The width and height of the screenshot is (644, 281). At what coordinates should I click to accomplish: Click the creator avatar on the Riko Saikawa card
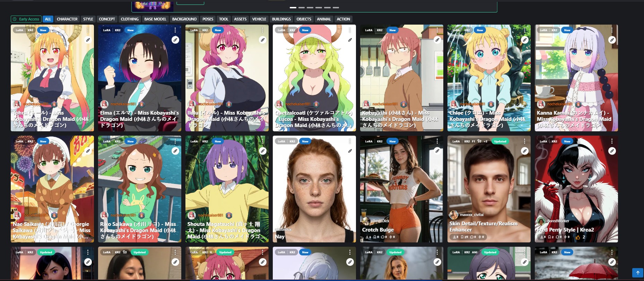point(104,215)
